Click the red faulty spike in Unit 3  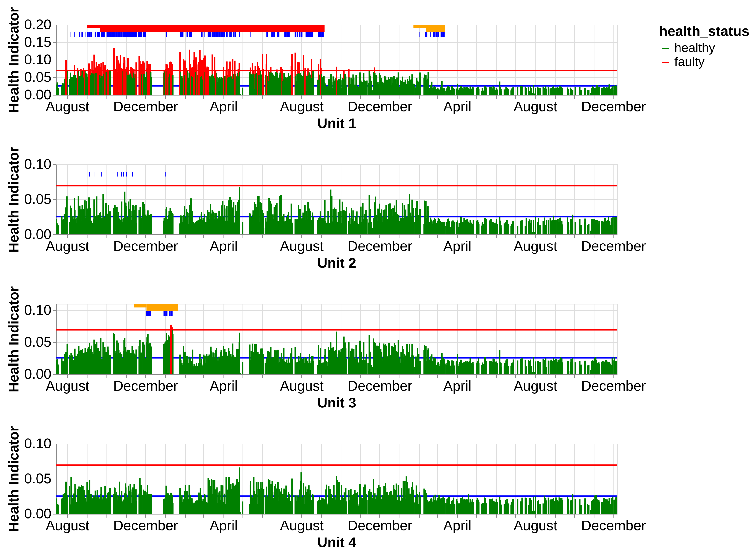click(x=171, y=349)
